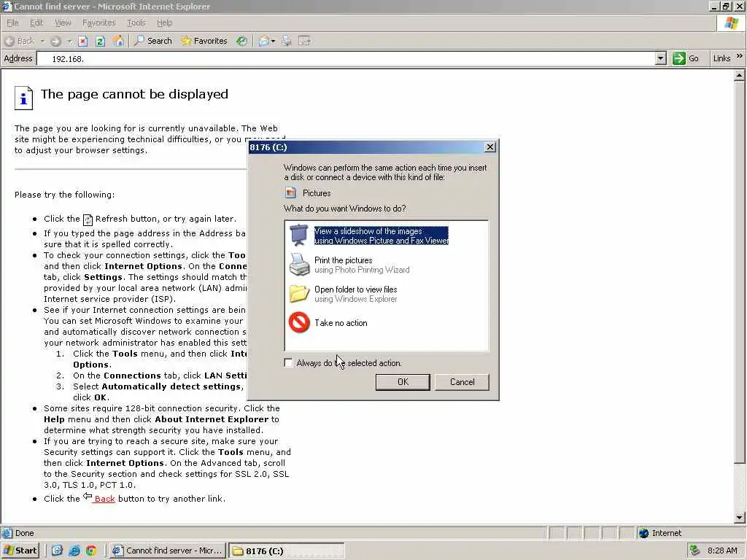Screen dimensions: 747x560
Task: Click the Print toolbar icon
Action: coord(286,41)
